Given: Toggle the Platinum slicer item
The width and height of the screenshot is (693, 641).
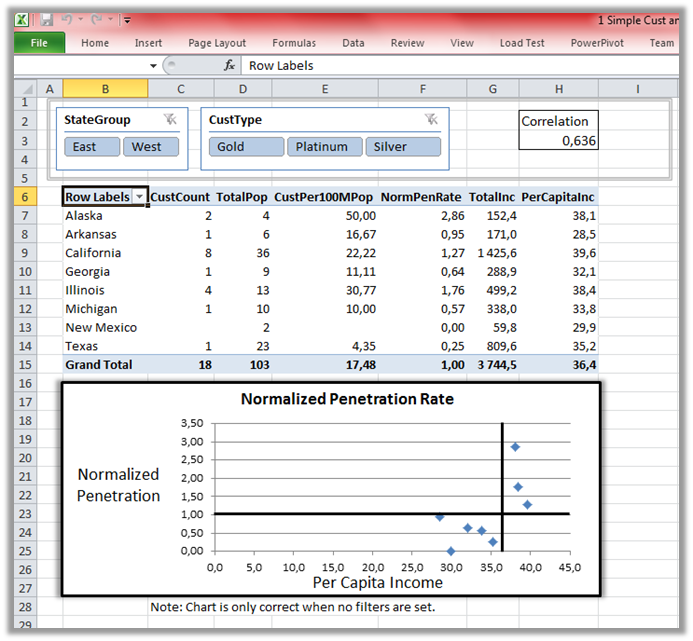Looking at the screenshot, I should pos(322,147).
